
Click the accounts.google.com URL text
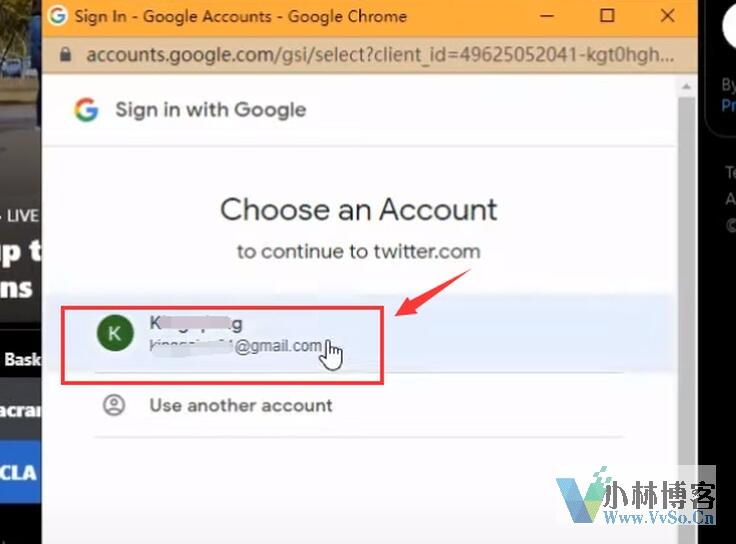click(x=380, y=55)
